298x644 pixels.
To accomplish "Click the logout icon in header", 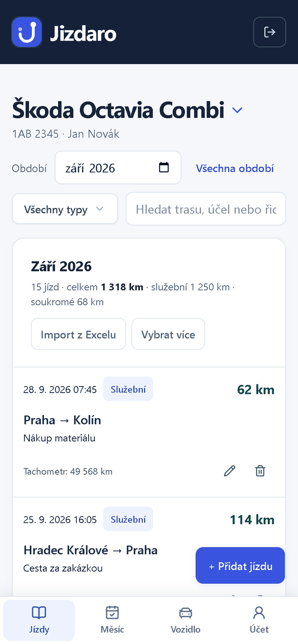I will [x=269, y=32].
